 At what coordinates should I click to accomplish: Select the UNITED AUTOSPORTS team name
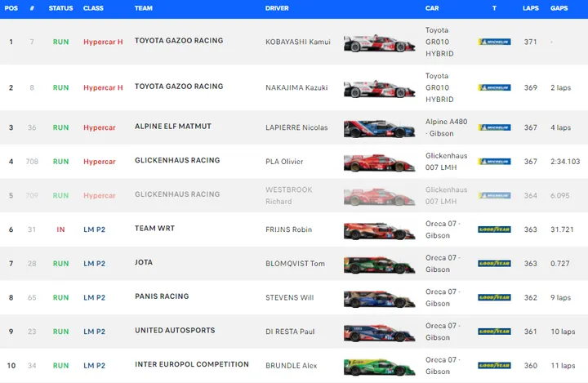tap(175, 331)
